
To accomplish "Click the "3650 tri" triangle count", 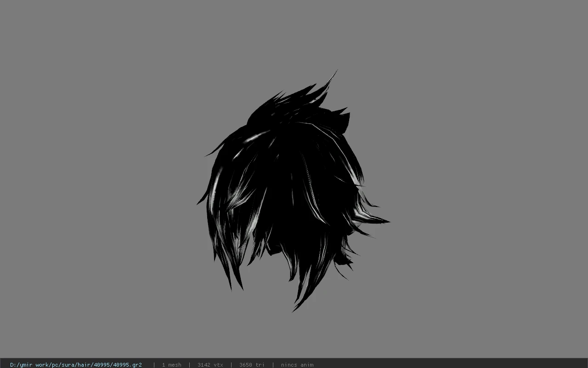I will pos(252,365).
